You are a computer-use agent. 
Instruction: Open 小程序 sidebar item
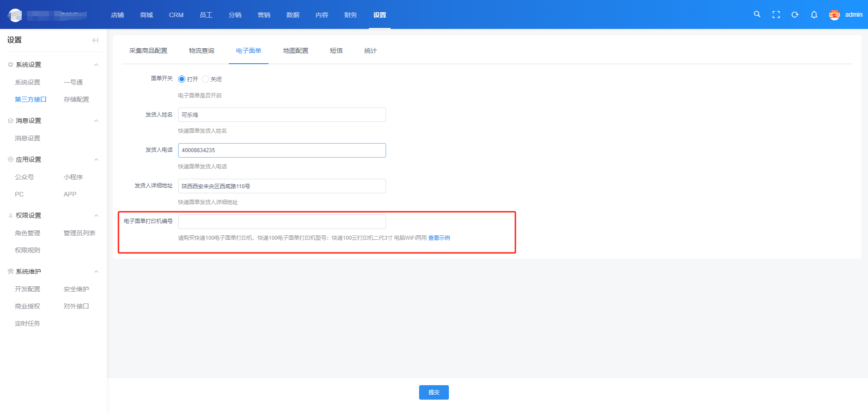click(73, 177)
